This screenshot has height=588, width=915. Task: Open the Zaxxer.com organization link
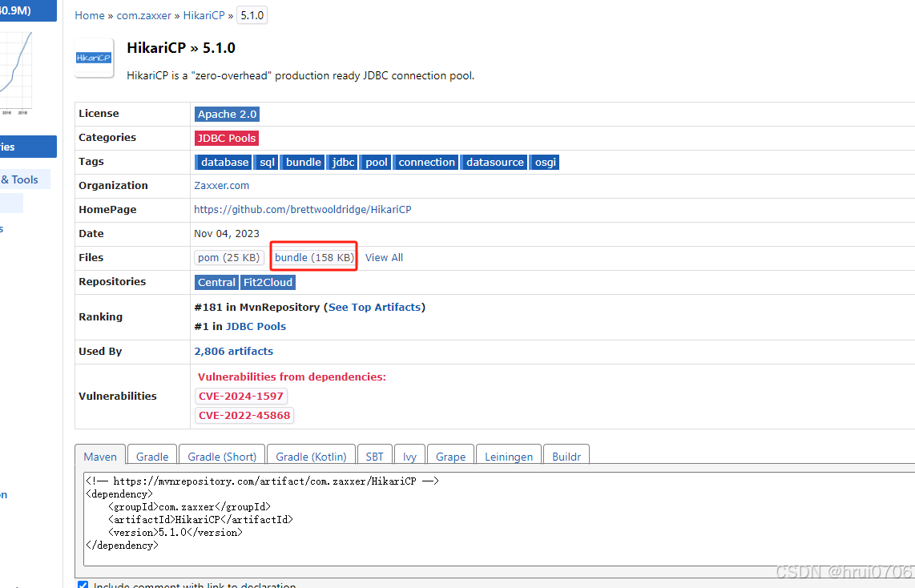(x=222, y=186)
